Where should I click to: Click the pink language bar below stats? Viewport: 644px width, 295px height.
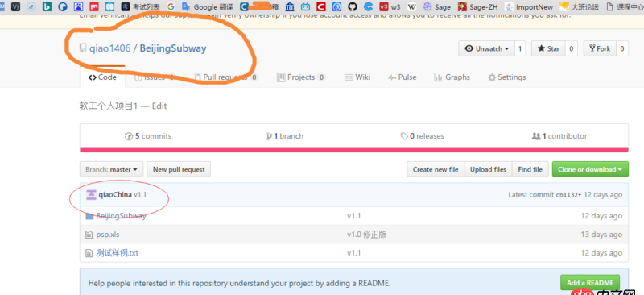pyautogui.click(x=354, y=150)
